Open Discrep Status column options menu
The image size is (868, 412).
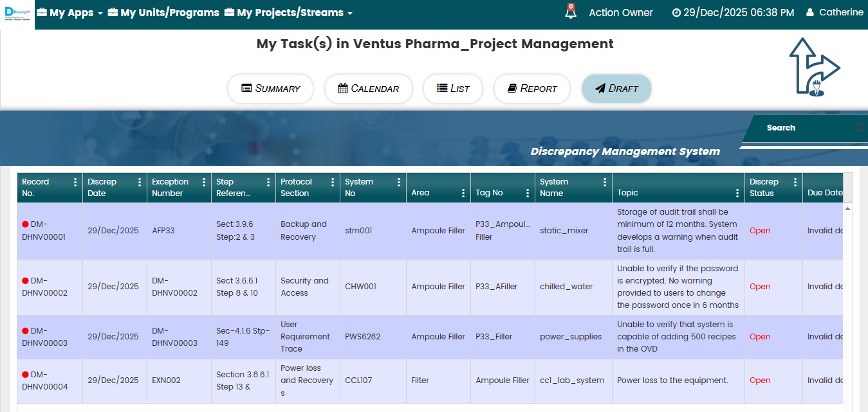tap(795, 183)
